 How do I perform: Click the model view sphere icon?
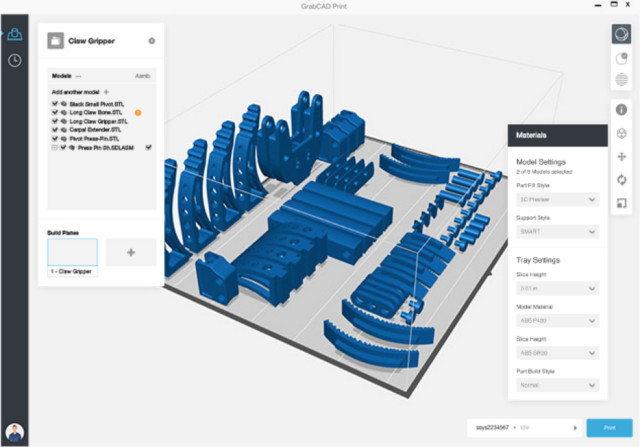click(x=620, y=34)
